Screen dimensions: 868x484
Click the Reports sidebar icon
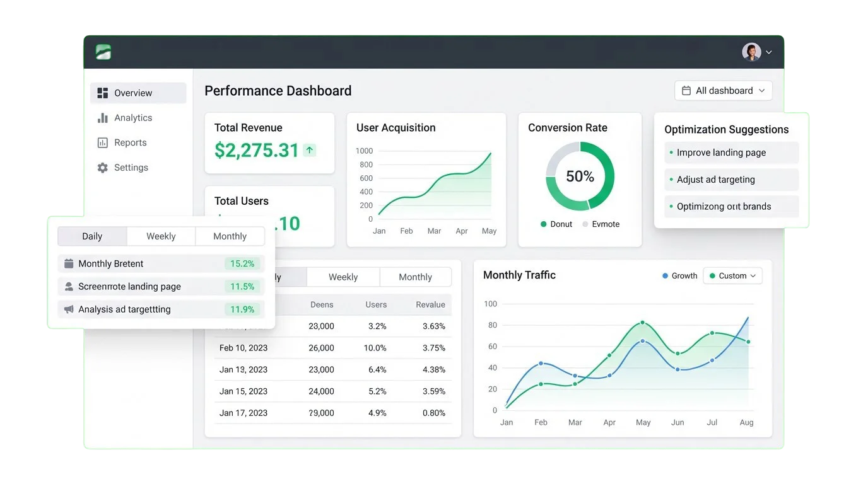point(103,143)
